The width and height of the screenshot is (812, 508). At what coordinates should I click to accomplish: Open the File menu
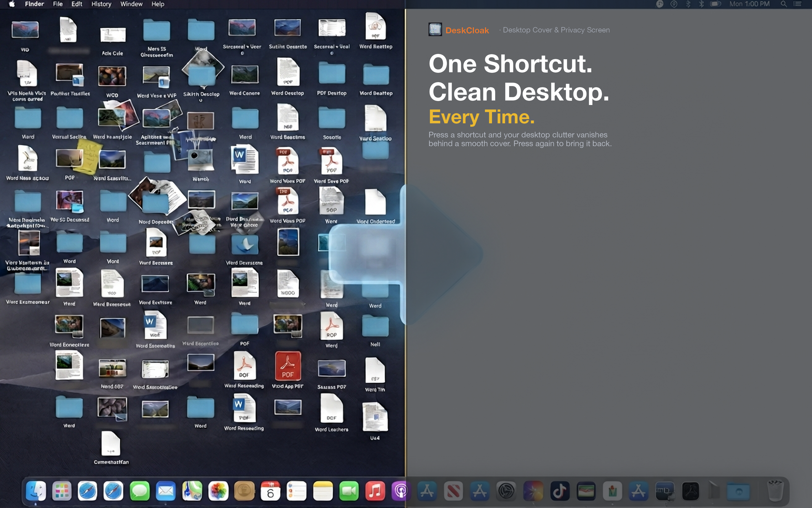pos(58,4)
